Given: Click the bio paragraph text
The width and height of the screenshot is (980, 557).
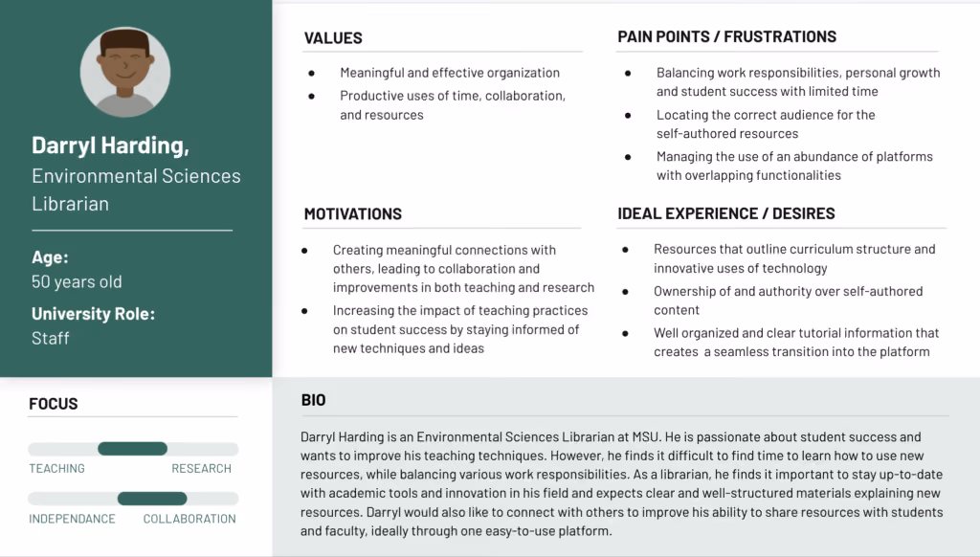Looking at the screenshot, I should [x=622, y=484].
